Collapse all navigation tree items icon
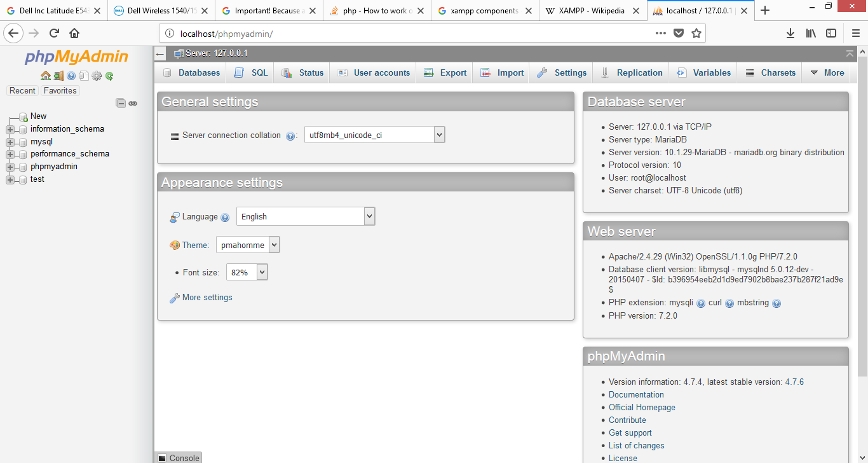 (x=120, y=103)
